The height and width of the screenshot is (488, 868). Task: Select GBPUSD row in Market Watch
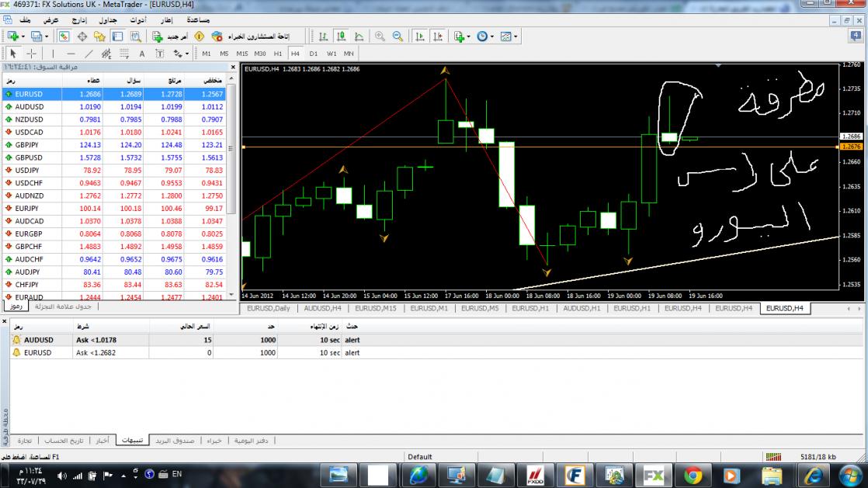coord(115,157)
